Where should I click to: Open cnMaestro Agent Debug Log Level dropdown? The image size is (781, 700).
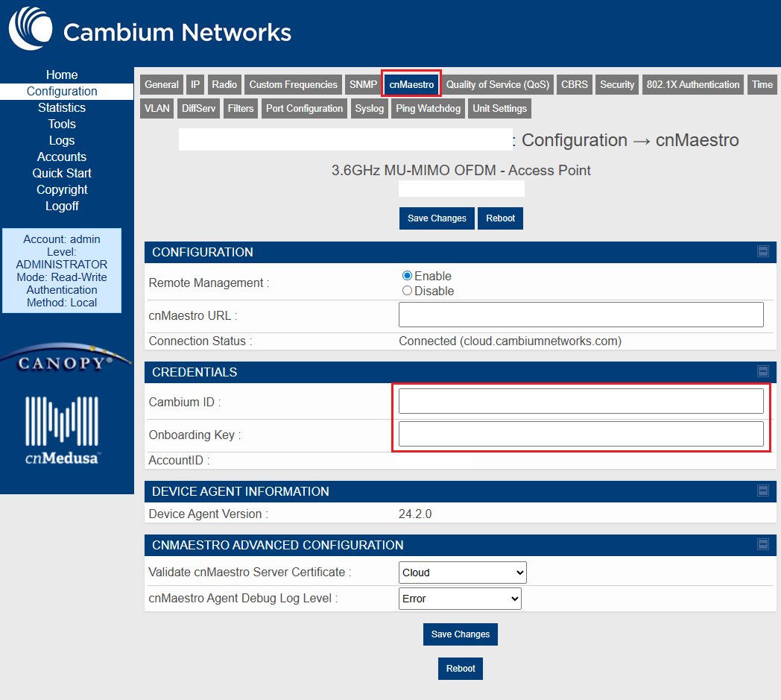tap(460, 599)
